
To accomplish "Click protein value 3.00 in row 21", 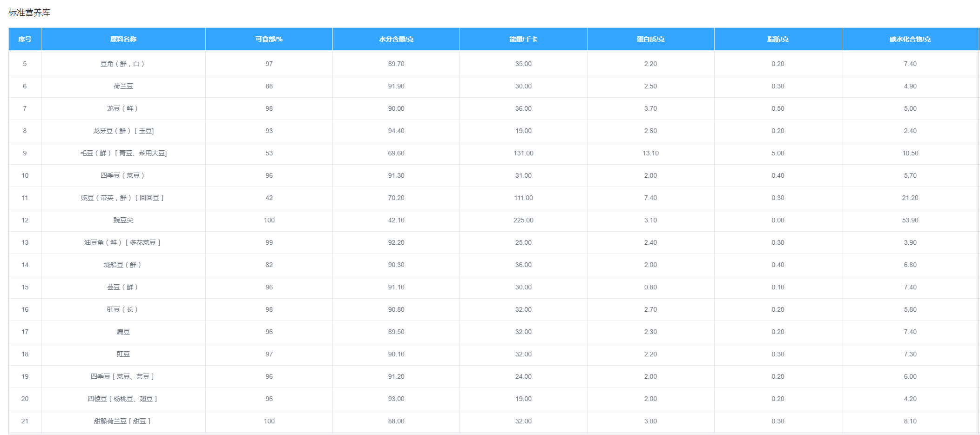I will (x=651, y=421).
